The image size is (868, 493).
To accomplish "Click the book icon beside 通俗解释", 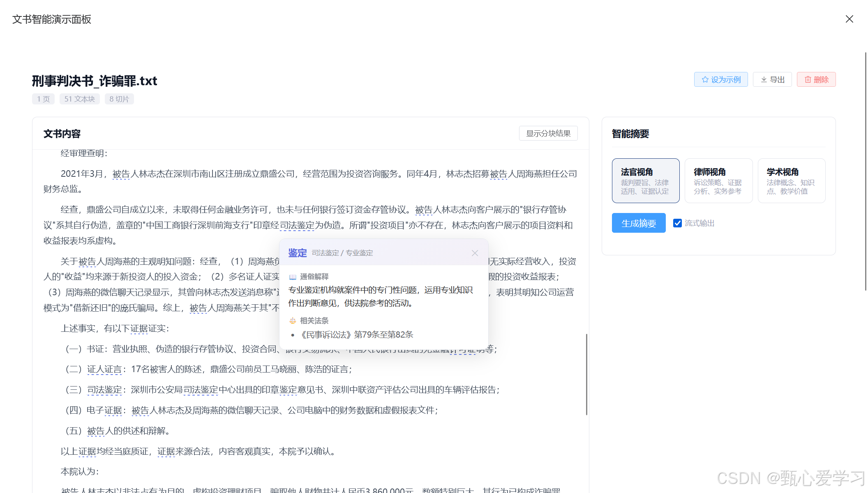I will click(x=293, y=277).
